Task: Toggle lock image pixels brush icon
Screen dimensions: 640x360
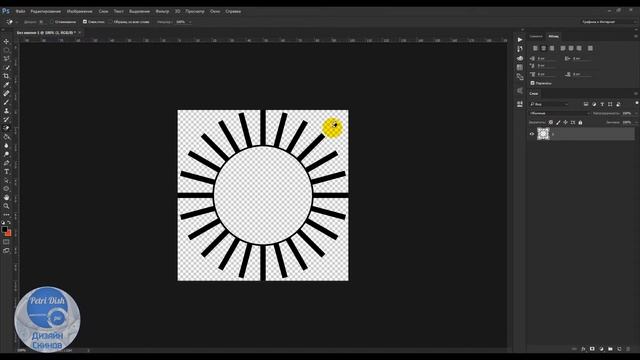Action: click(x=558, y=122)
